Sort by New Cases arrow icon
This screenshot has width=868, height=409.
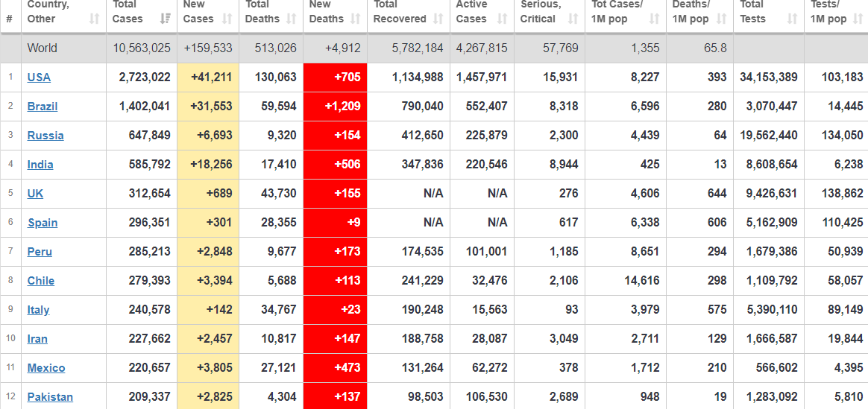(x=227, y=19)
